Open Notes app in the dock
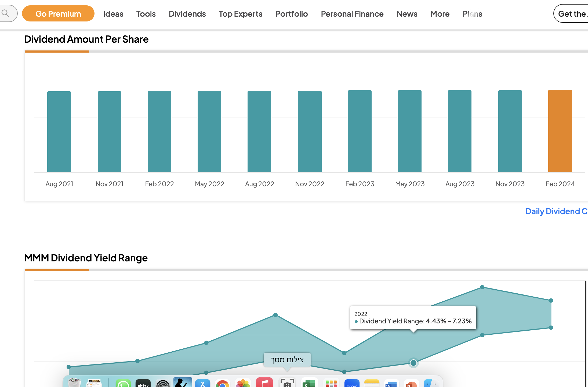This screenshot has width=588, height=387. pos(372,383)
